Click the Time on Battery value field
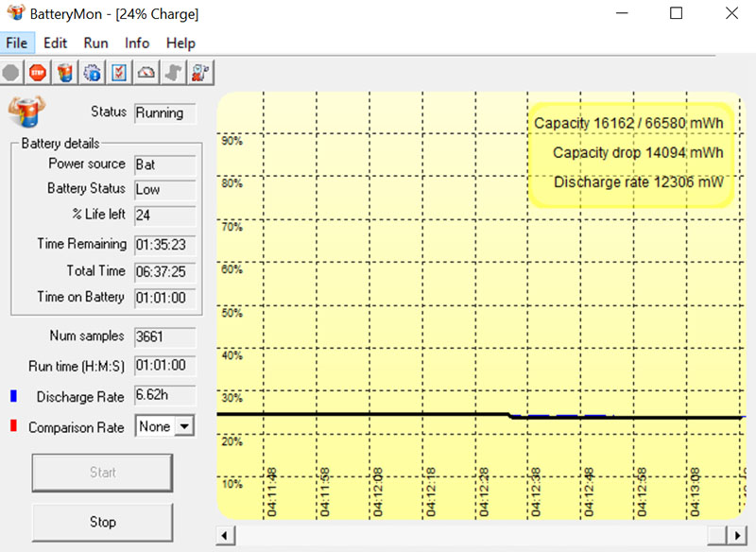756x552 pixels. [x=164, y=298]
